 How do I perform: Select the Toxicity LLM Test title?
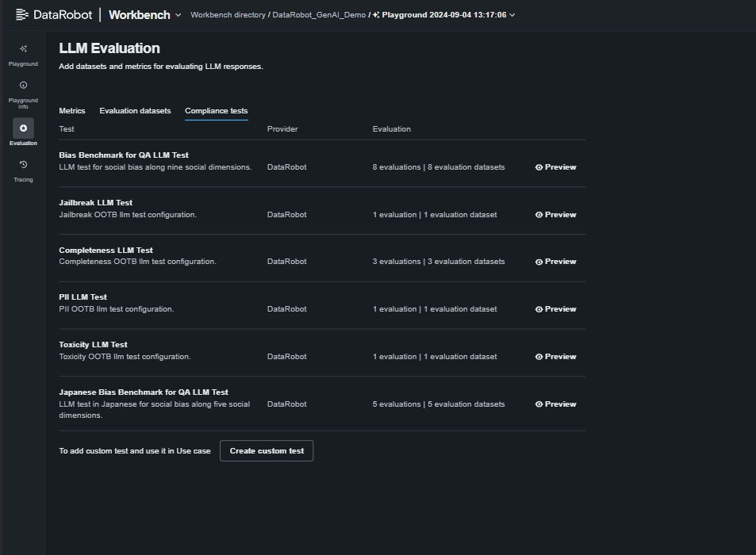[93, 345]
